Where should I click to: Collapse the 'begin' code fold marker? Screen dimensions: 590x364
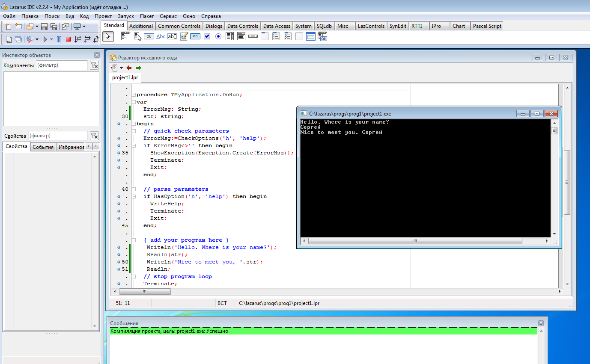(134, 124)
